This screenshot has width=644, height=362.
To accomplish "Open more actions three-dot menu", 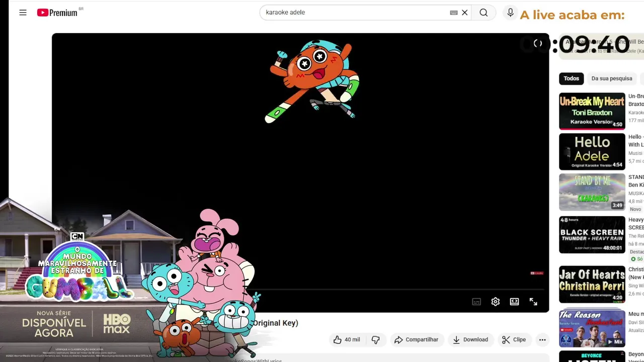I will [542, 340].
